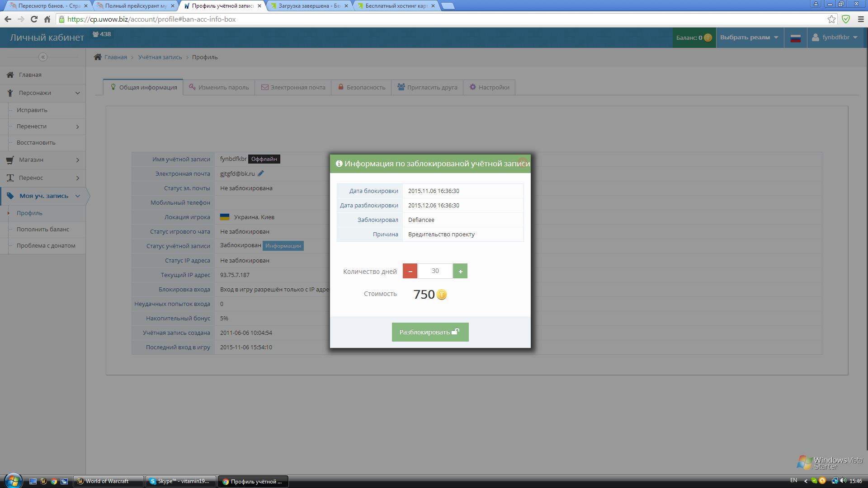The width and height of the screenshot is (868, 488).
Task: Click the number of days input field
Action: click(x=435, y=271)
